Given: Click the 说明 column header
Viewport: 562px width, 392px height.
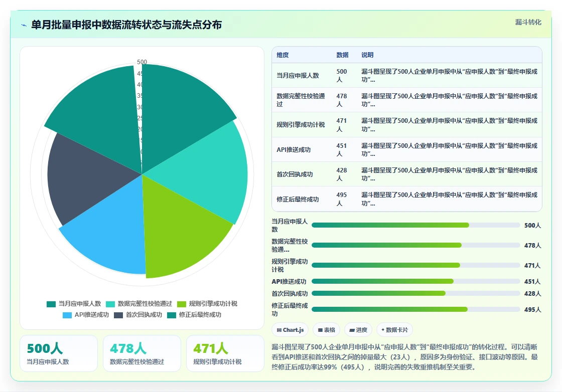Looking at the screenshot, I should click(x=367, y=55).
